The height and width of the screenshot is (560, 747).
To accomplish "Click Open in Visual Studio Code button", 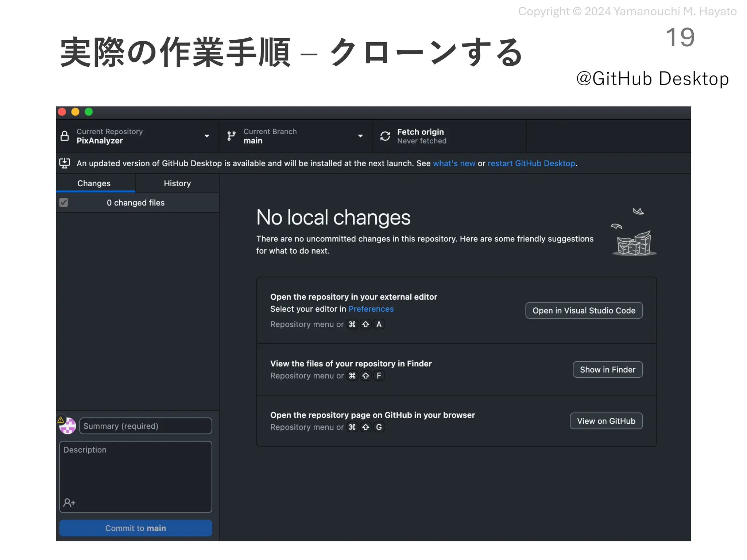I will pyautogui.click(x=584, y=310).
